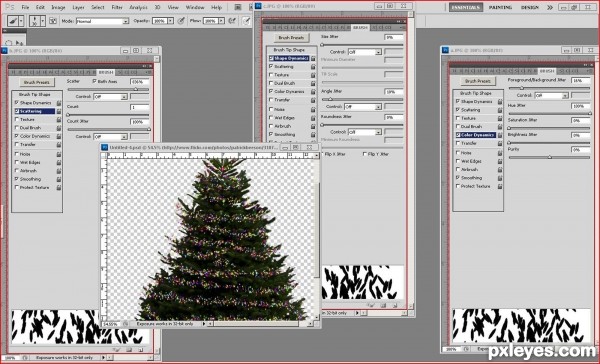Open Angle Jitter Control dropdown in middle panel
The width and height of the screenshot is (600, 364).
point(363,107)
